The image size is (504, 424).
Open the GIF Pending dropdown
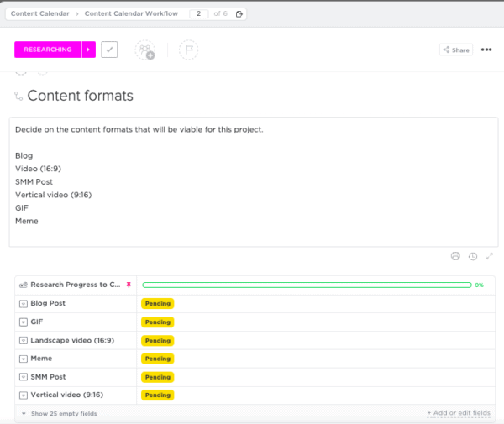click(158, 322)
